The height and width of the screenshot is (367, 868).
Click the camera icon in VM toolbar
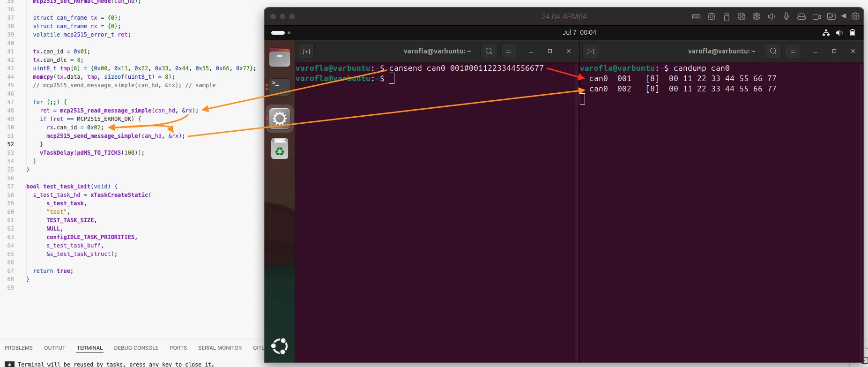[x=816, y=16]
